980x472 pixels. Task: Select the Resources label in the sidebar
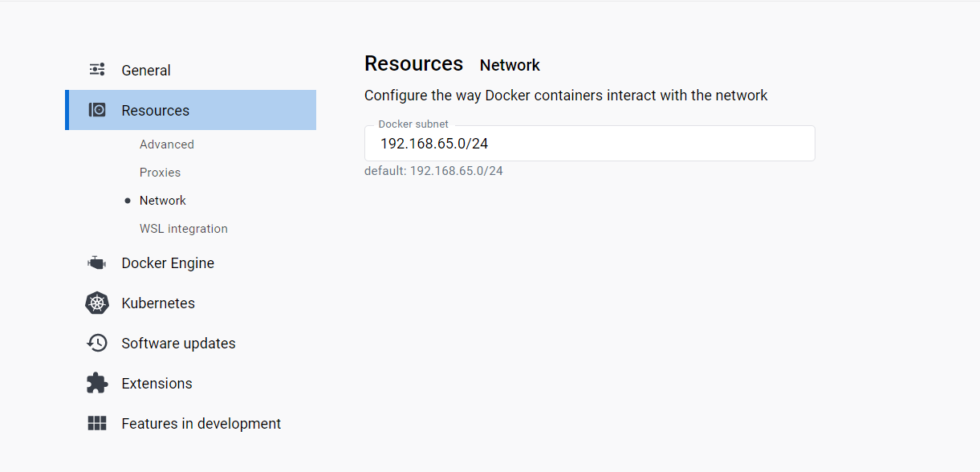coord(156,111)
